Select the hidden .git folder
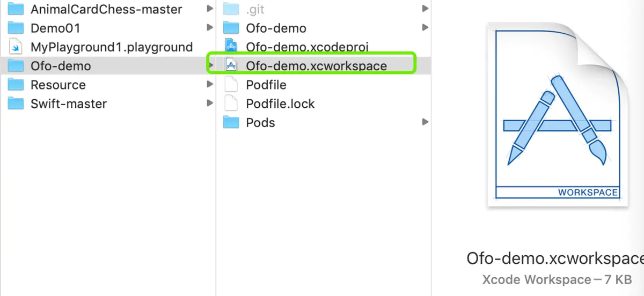644x296 pixels. [x=324, y=9]
